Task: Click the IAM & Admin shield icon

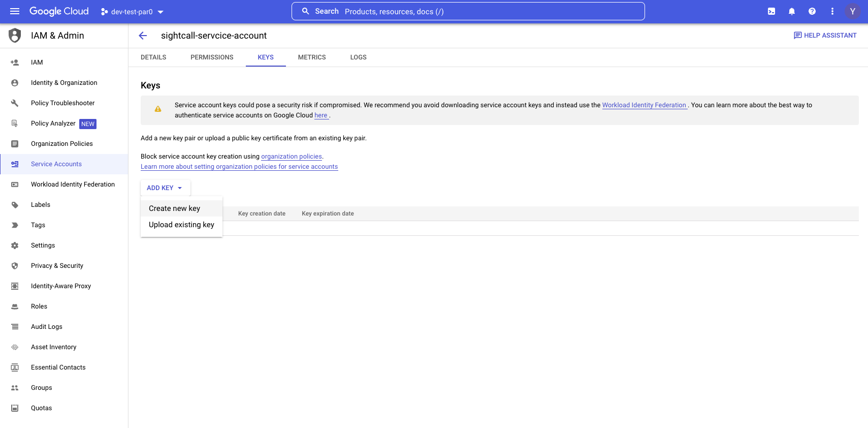Action: [15, 36]
